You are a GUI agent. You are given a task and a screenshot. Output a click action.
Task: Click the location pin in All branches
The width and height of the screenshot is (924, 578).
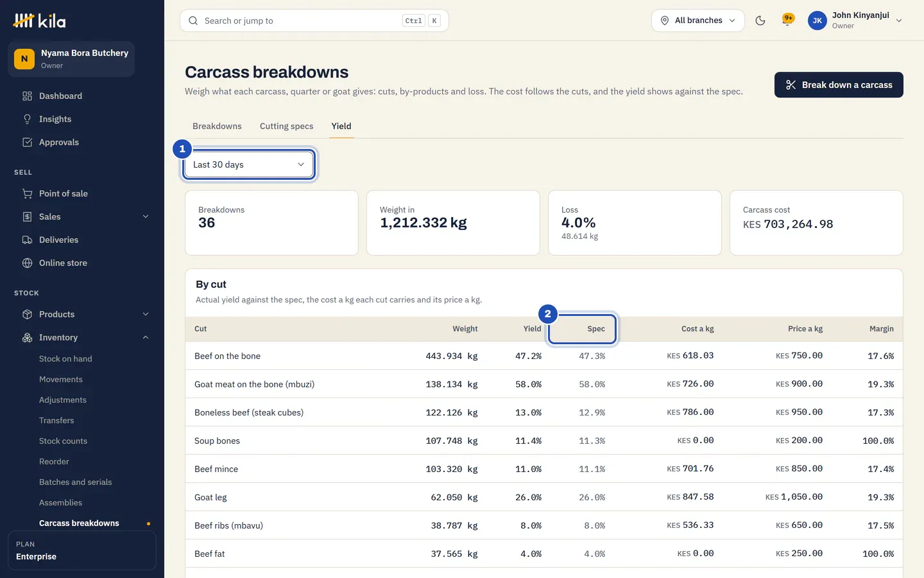coord(665,21)
